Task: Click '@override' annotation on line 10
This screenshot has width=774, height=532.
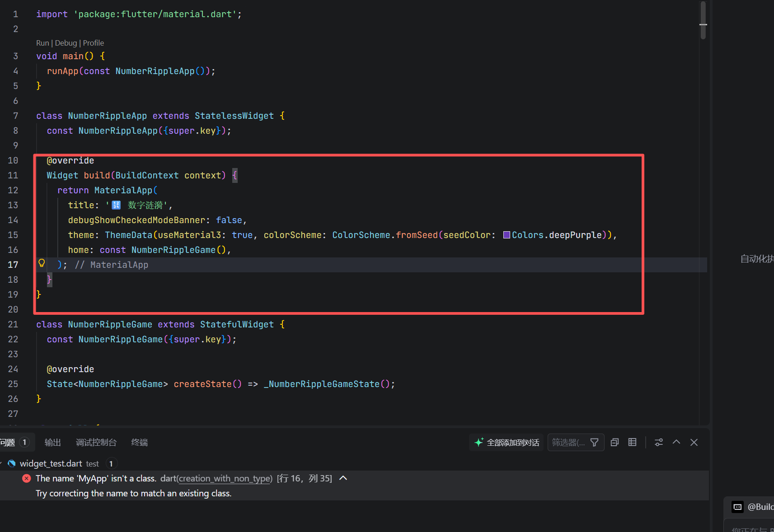Action: point(70,160)
